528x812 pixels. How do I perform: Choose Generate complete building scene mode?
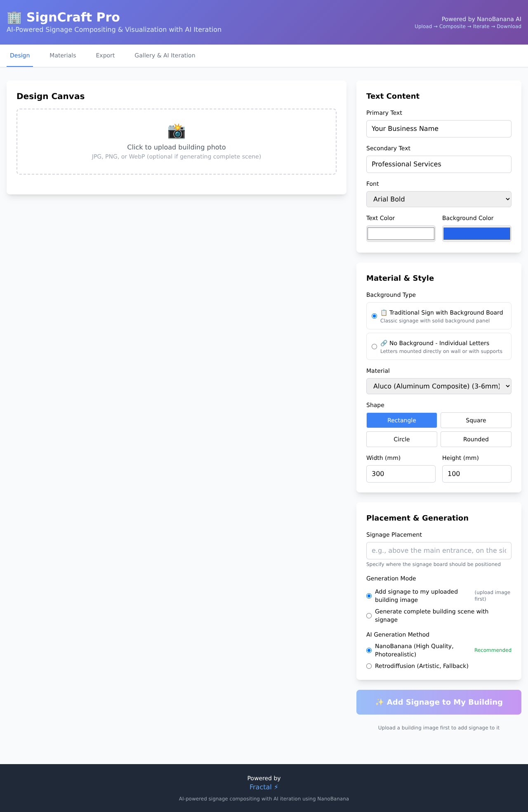(x=369, y=616)
